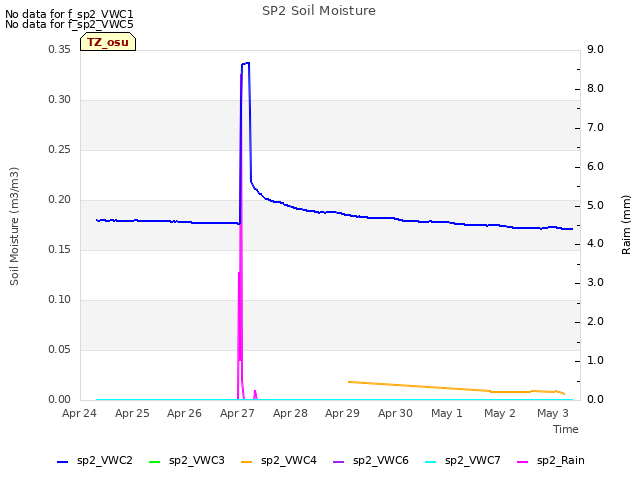Click the 9.0 right axis value
Viewport: 640px width, 480px height.
click(596, 49)
